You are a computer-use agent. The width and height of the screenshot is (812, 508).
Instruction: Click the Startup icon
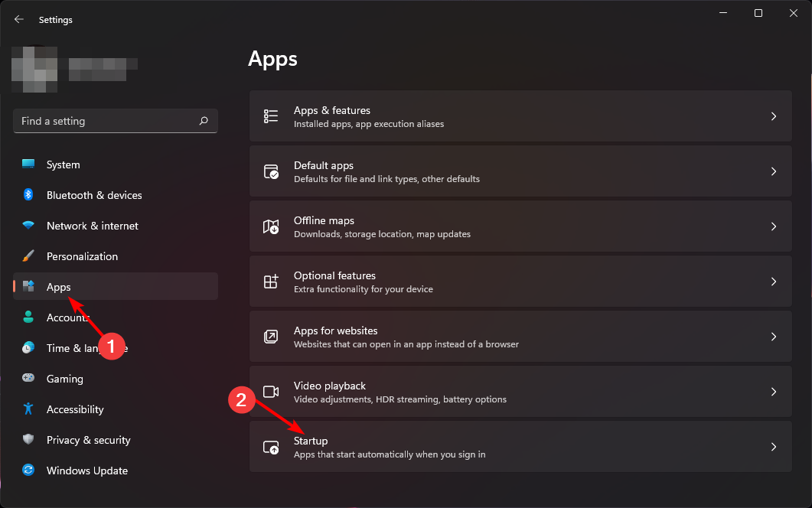pos(271,447)
